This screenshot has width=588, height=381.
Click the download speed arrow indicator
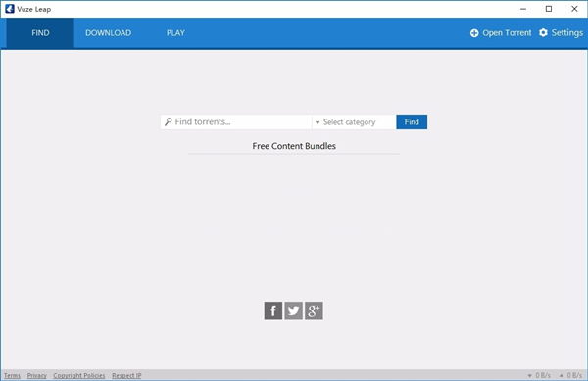(x=529, y=375)
